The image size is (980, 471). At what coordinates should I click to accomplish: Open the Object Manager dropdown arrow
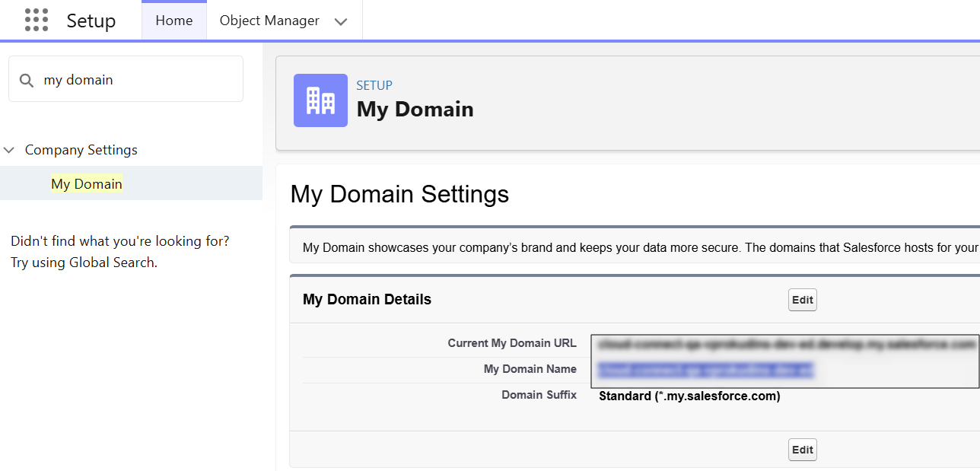341,21
